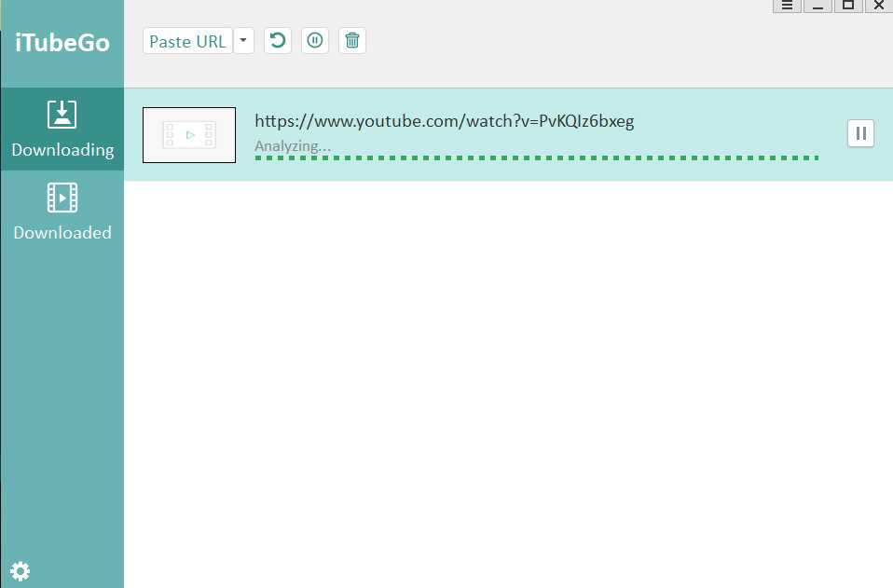Open the Downloading tab
The width and height of the screenshot is (893, 588).
[62, 130]
